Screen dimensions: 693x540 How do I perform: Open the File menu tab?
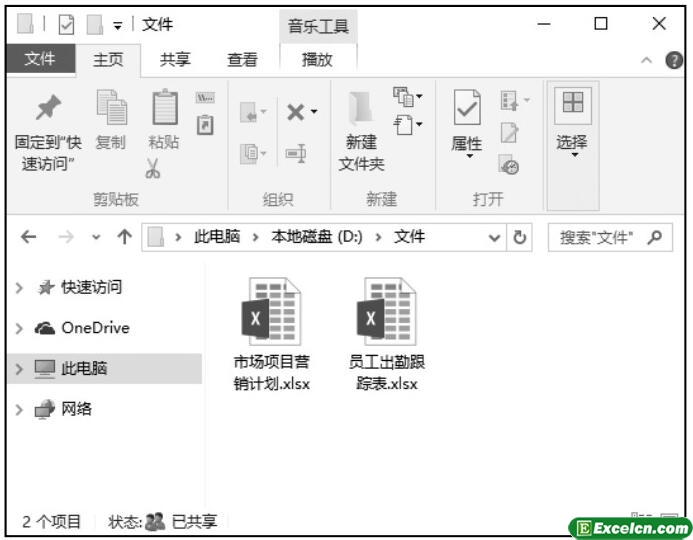[40, 59]
